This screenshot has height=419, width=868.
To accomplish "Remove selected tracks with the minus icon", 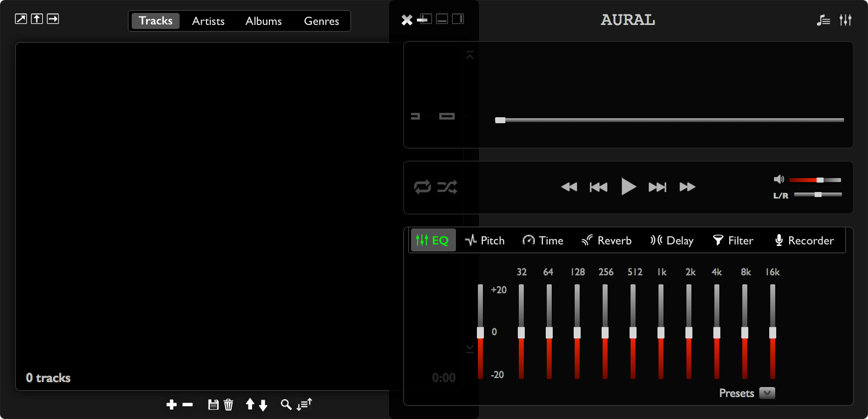I will [188, 405].
